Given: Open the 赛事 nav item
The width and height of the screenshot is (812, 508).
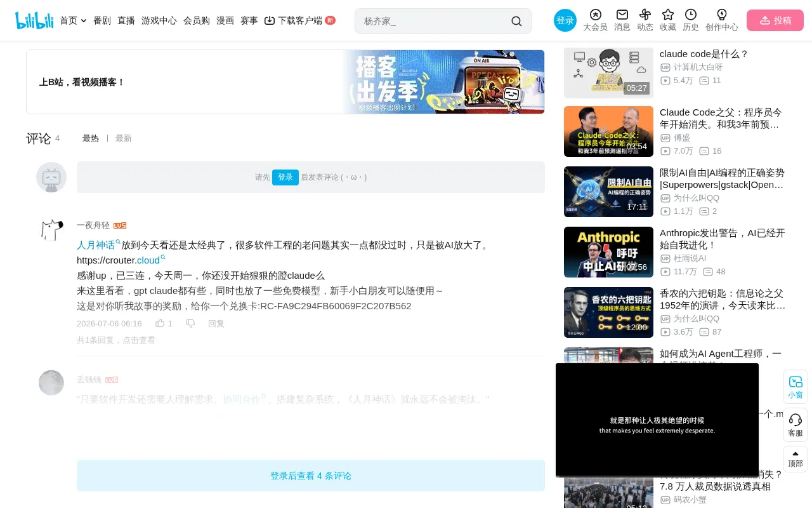Looking at the screenshot, I should point(249,20).
